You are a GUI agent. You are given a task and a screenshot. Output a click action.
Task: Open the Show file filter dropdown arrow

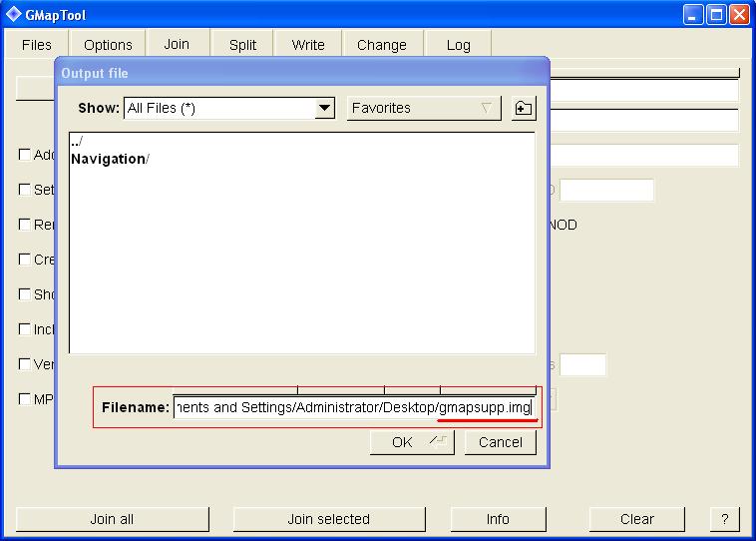coord(324,109)
